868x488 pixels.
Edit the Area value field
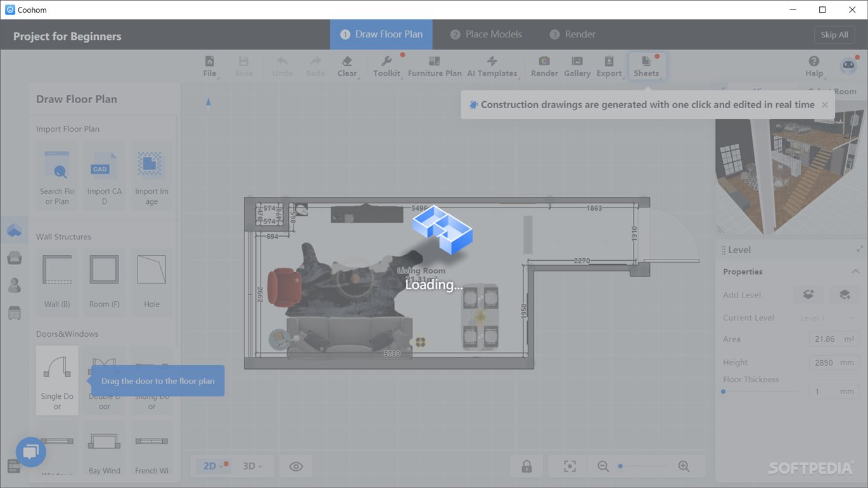(833, 339)
